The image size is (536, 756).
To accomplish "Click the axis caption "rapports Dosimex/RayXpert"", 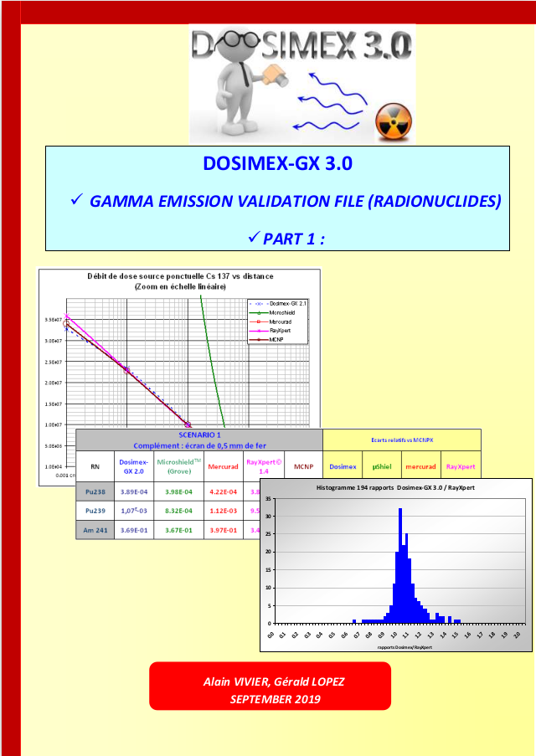I will tap(405, 647).
